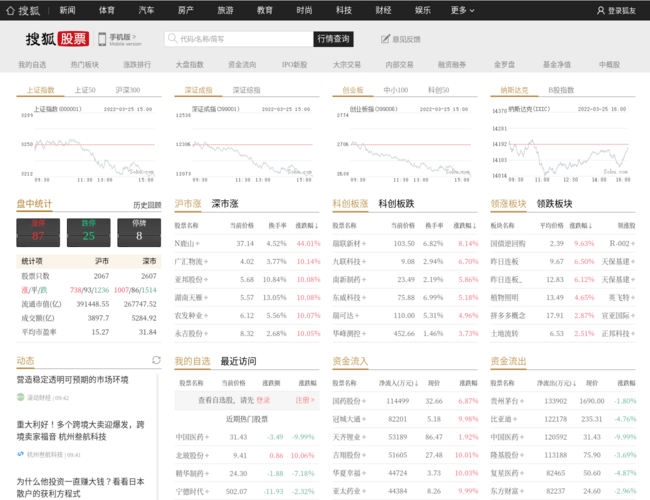Sort 资金流入 by 净流入(万元) arrow
This screenshot has height=500, width=650.
(x=418, y=383)
